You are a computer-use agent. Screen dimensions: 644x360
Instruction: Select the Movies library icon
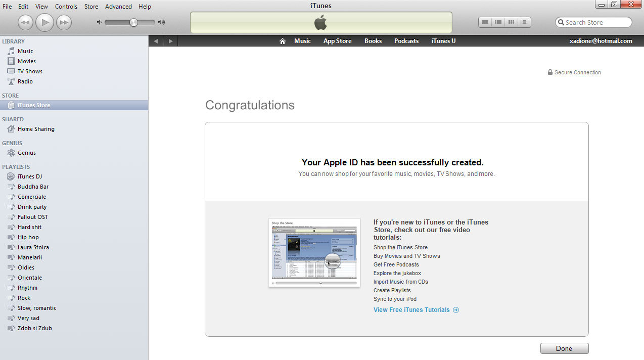[x=11, y=61]
